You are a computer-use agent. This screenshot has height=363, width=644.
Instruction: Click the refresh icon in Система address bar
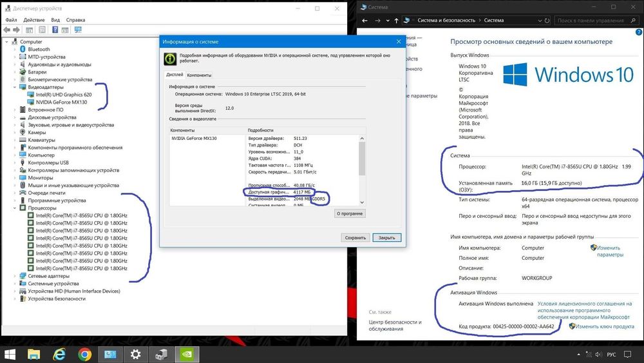547,20
